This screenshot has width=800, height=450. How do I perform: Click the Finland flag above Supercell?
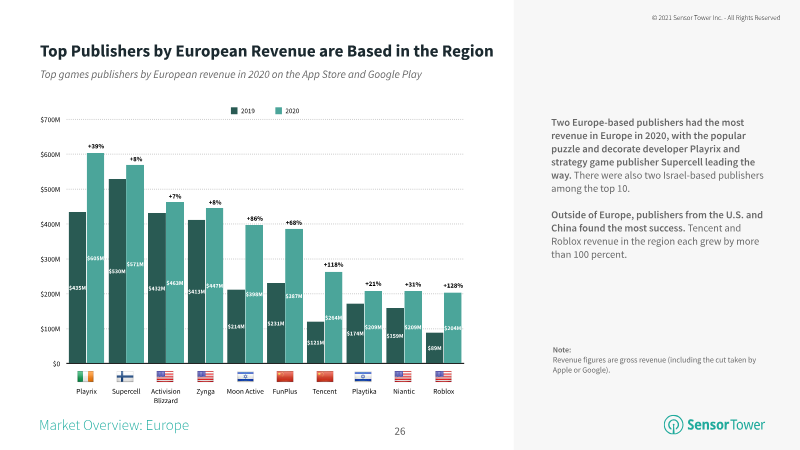(x=125, y=377)
